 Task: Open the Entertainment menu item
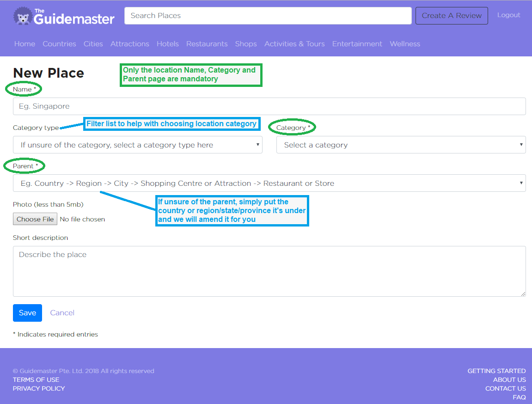pos(357,44)
